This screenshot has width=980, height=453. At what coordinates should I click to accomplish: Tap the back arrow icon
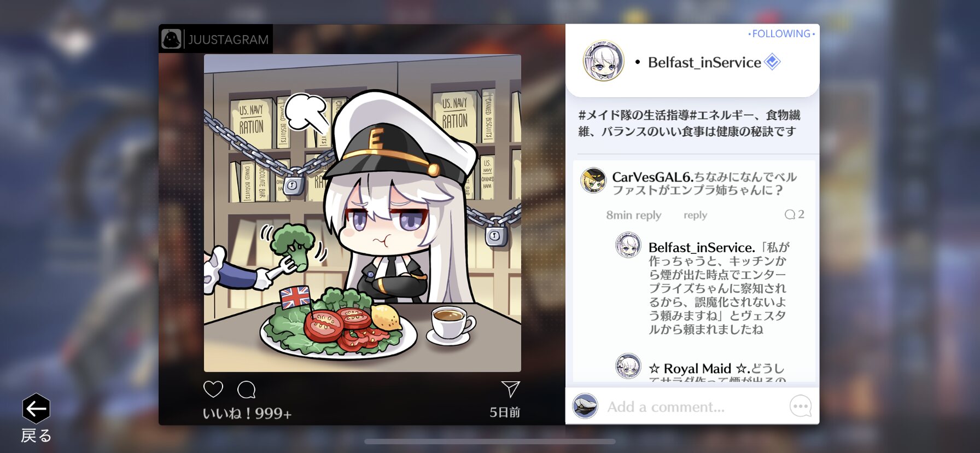point(36,408)
